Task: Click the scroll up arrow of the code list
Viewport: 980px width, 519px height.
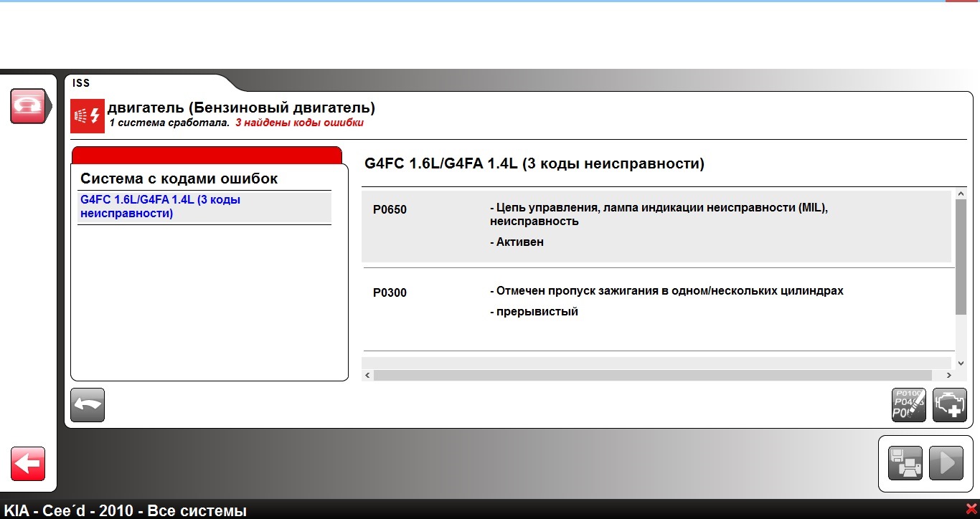Action: (961, 194)
